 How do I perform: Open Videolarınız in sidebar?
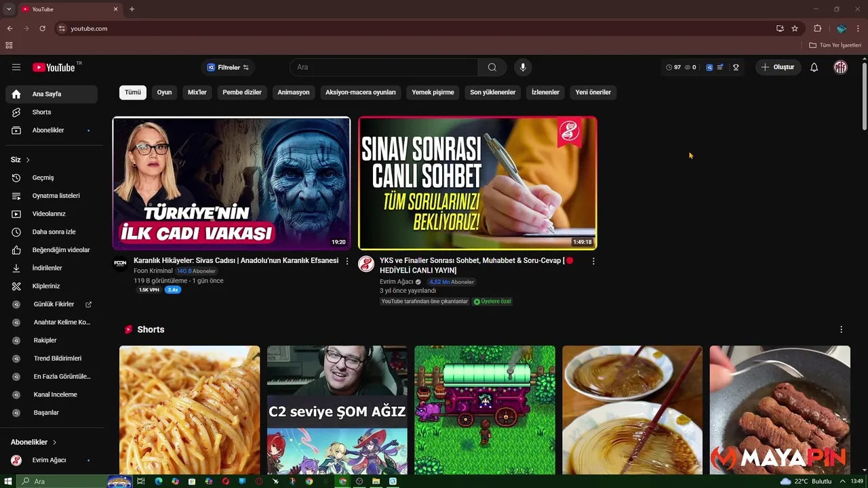coord(52,213)
